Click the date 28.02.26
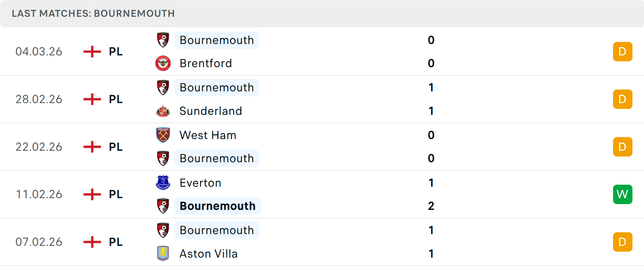Viewport: 644px width, 266px height. click(x=39, y=99)
